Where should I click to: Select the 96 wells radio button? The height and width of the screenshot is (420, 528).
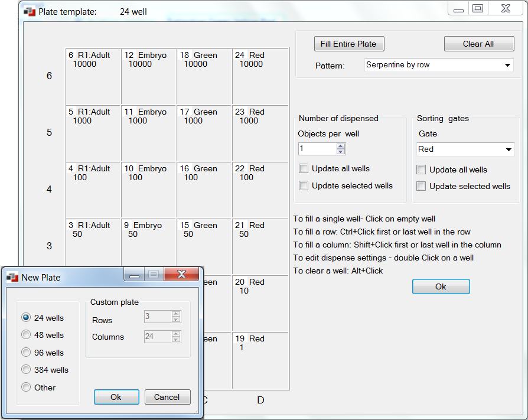click(25, 352)
